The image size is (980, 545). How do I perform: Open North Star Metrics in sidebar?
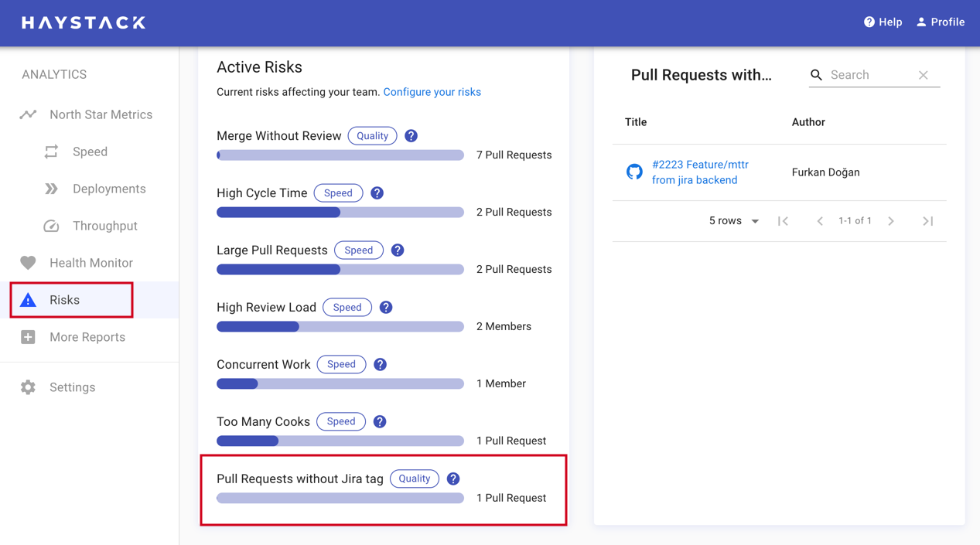tap(90, 114)
